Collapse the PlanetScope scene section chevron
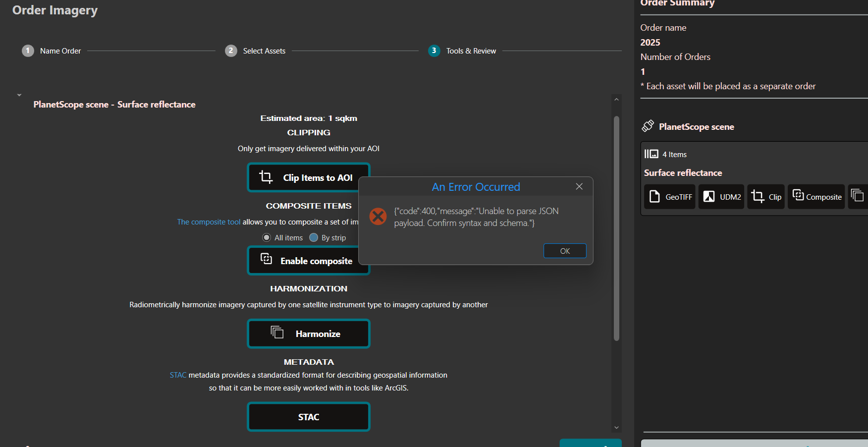This screenshot has height=447, width=868. 19,95
